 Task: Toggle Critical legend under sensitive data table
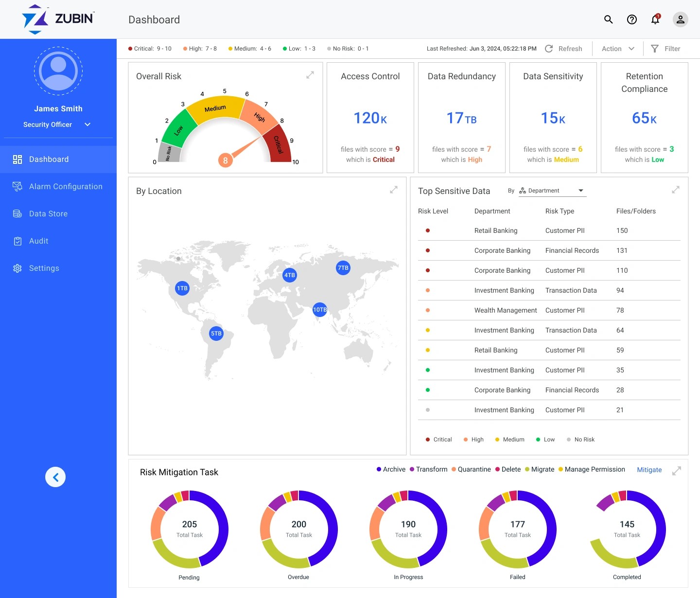pos(438,440)
